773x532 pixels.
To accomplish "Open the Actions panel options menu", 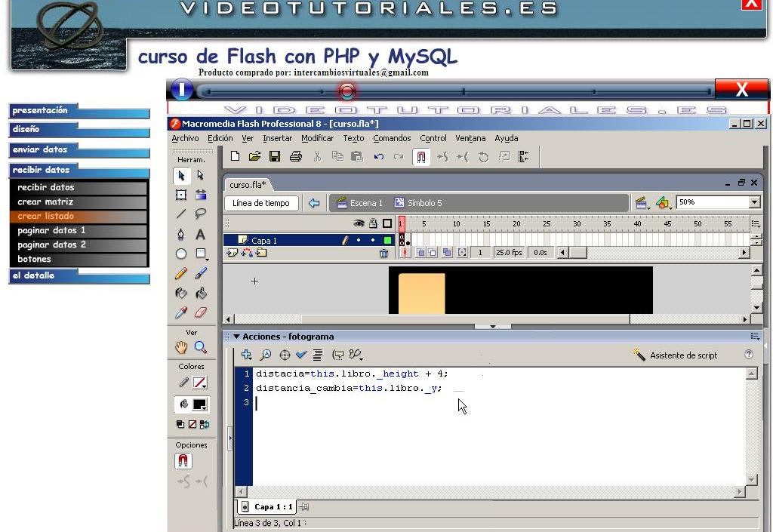I will point(753,336).
